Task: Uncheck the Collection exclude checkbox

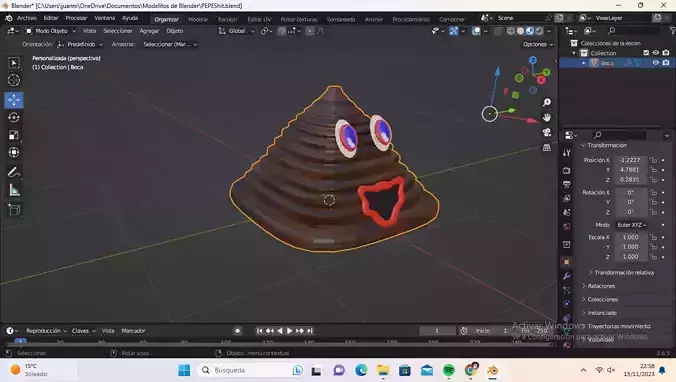Action: (646, 53)
